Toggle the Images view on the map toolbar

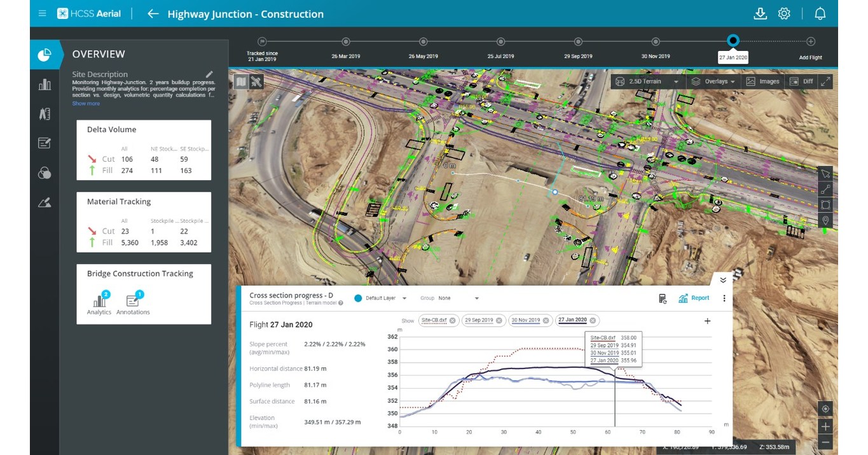click(x=762, y=81)
